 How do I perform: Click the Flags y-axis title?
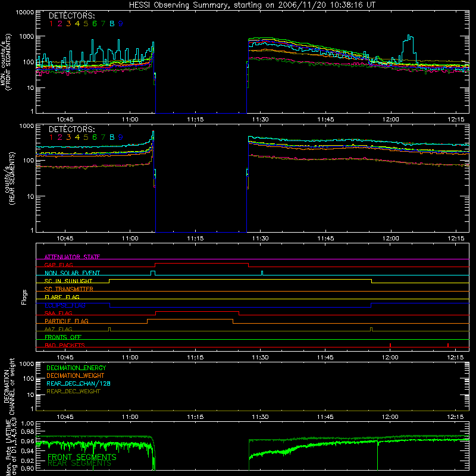click(24, 297)
